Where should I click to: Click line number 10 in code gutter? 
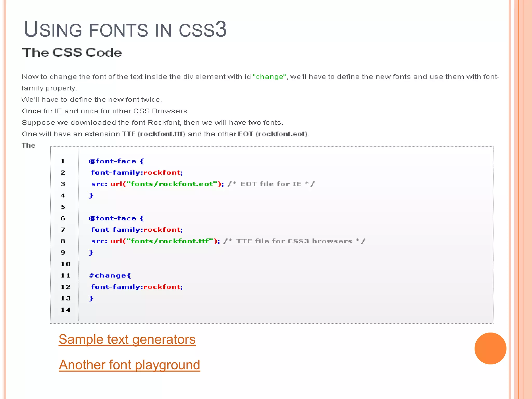click(66, 264)
